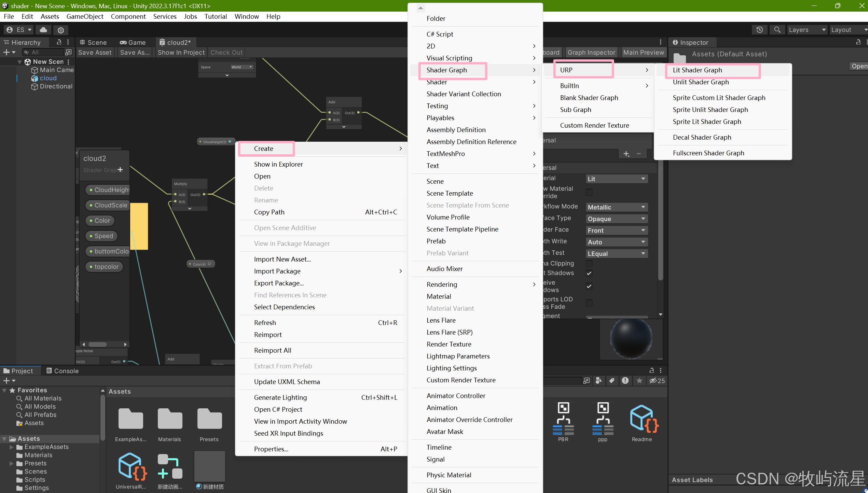Collapse the Multiply node chevron

[190, 208]
